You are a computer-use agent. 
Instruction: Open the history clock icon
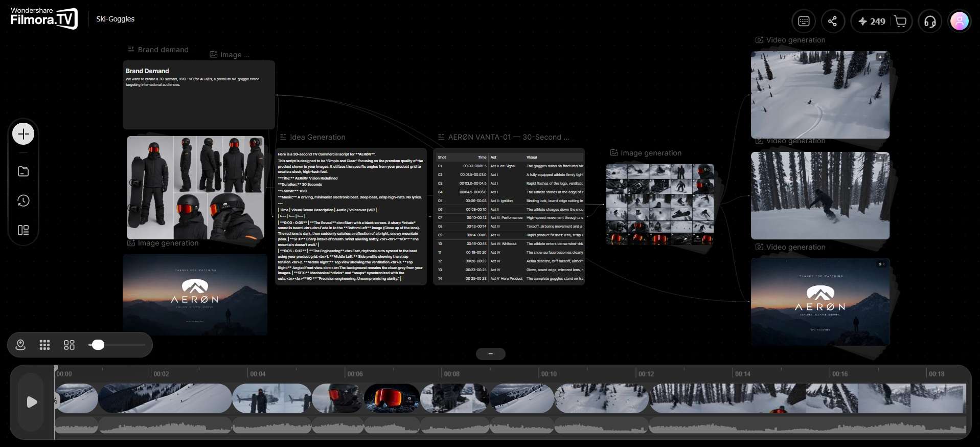(x=23, y=200)
